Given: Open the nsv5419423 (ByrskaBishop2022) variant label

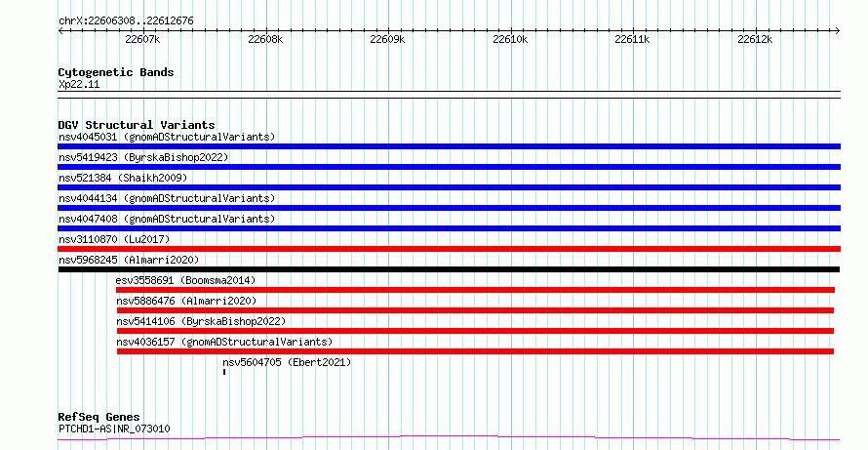Looking at the screenshot, I should (143, 157).
